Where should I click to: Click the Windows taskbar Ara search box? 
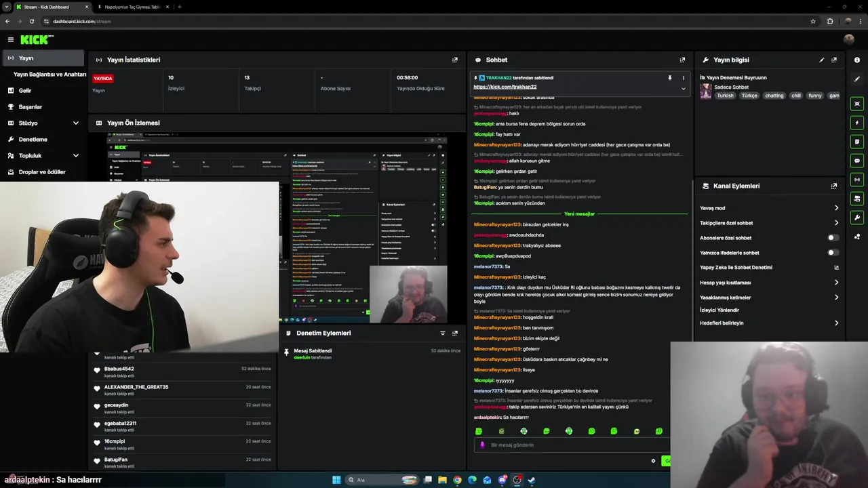(x=382, y=480)
